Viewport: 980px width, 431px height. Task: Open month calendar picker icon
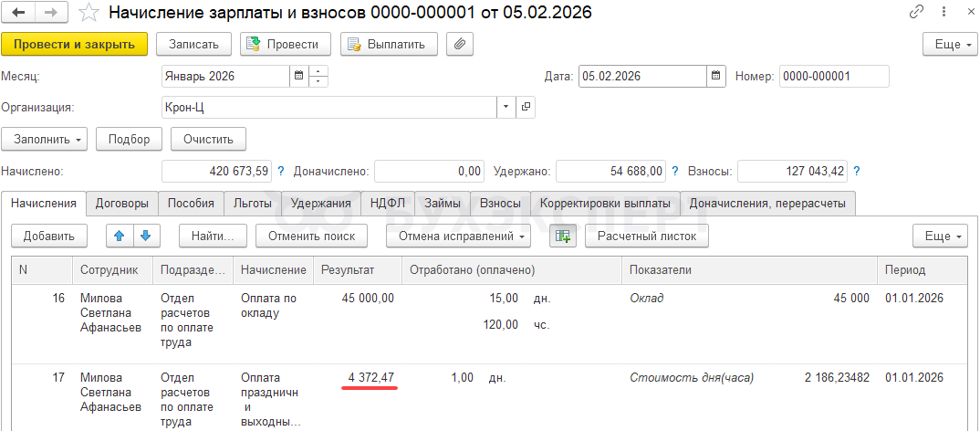coord(298,77)
